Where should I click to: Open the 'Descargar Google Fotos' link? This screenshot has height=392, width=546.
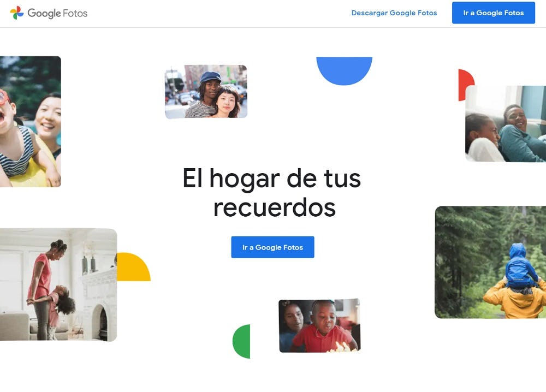click(395, 13)
